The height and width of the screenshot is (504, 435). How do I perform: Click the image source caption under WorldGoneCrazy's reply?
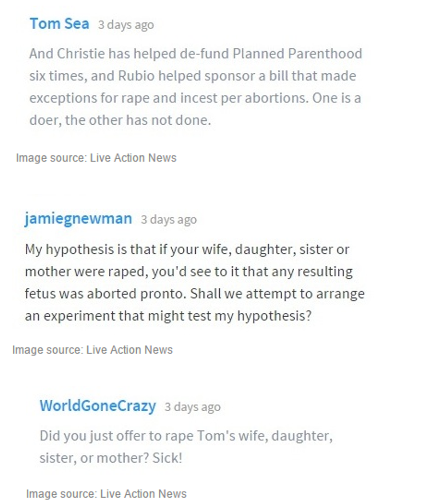click(x=106, y=494)
